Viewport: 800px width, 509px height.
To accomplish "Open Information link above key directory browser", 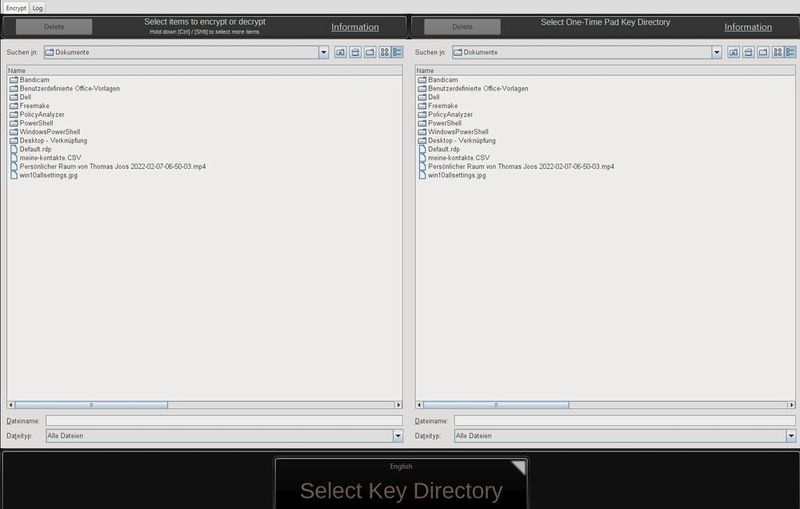I will 748,27.
